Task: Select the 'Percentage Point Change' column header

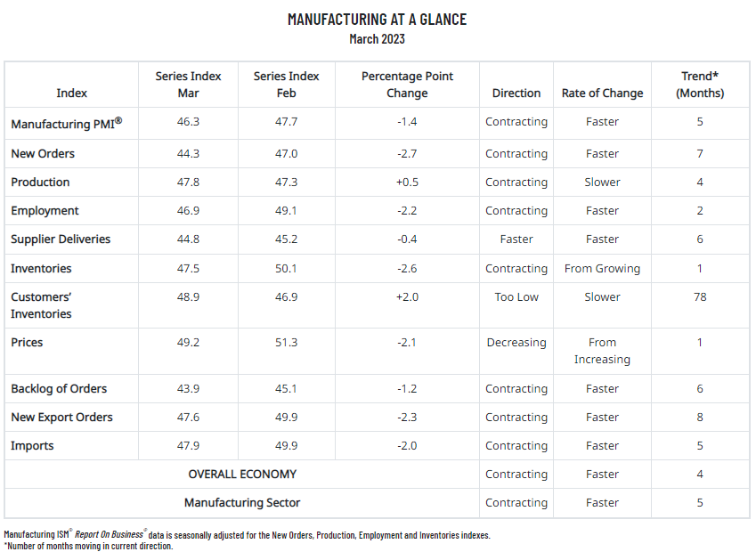Action: click(x=407, y=85)
